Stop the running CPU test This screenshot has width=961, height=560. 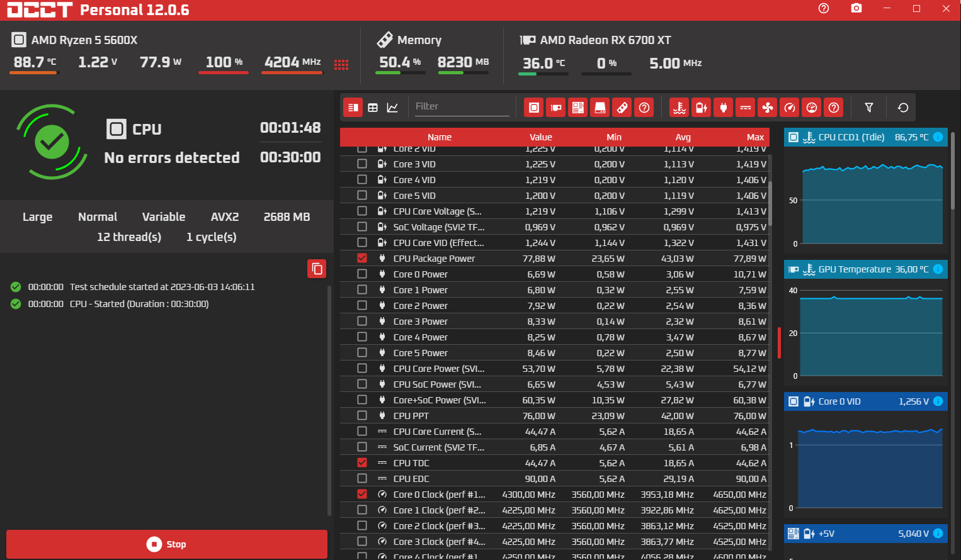(167, 544)
